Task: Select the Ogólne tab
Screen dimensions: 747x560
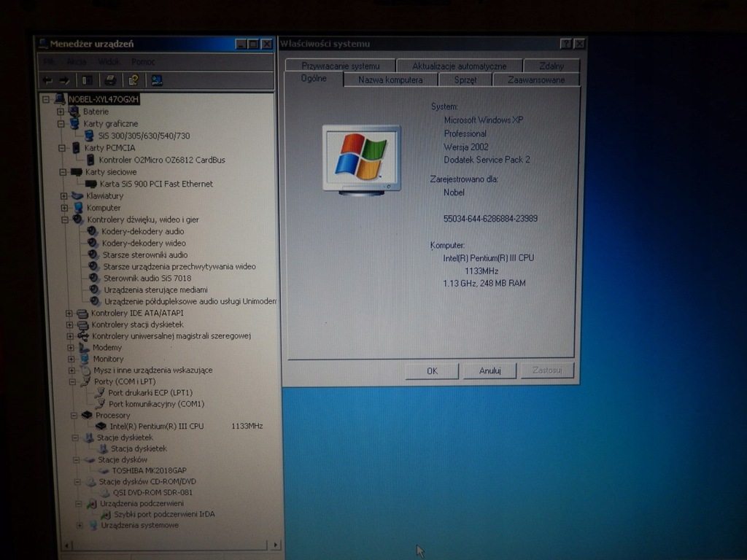Action: pyautogui.click(x=314, y=79)
